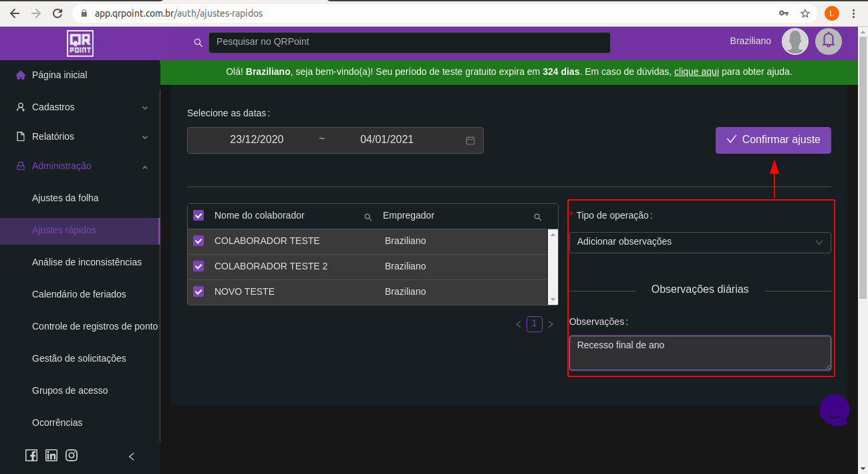The width and height of the screenshot is (868, 474).
Task: Open the purple chat support bubble
Action: [835, 410]
